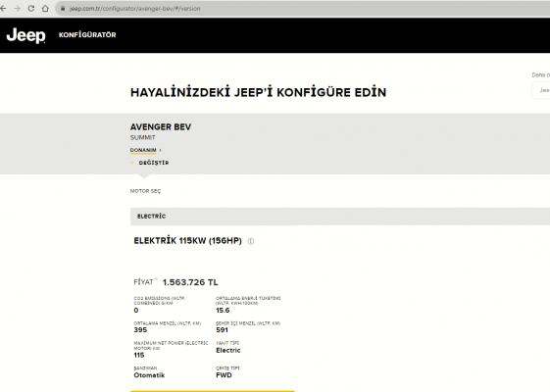Click the price 1.563.726 TL
The height and width of the screenshot is (392, 550).
click(190, 282)
